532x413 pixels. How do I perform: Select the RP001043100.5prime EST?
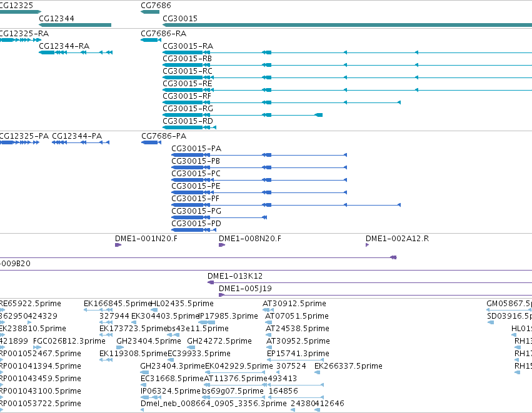point(1,398)
